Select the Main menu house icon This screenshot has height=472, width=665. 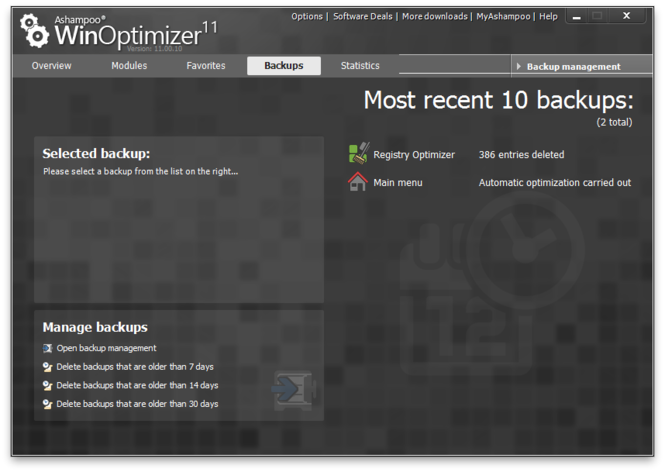pos(358,182)
